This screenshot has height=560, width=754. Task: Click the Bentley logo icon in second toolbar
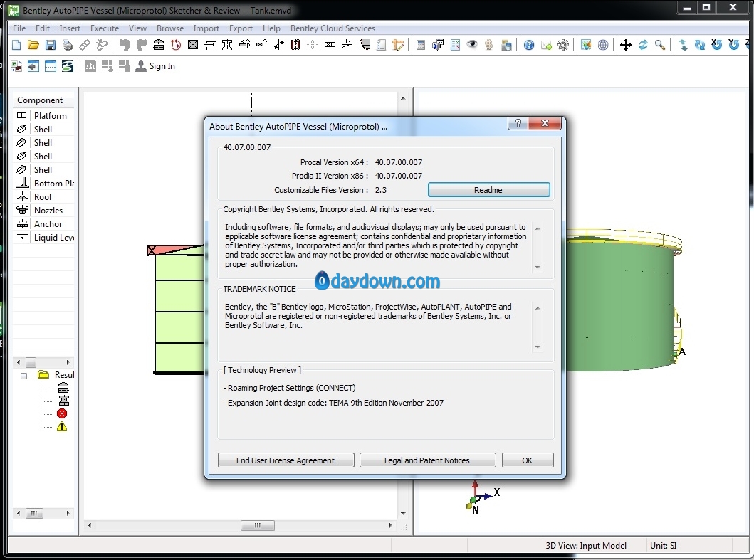pyautogui.click(x=68, y=66)
